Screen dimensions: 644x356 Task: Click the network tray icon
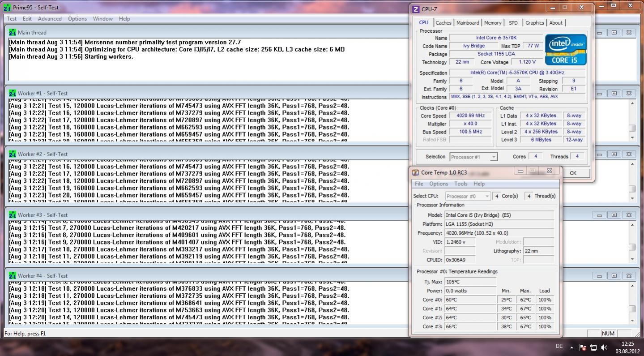pos(593,347)
